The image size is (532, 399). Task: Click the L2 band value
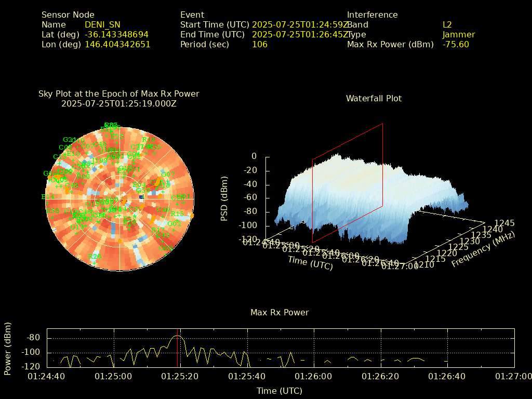pyautogui.click(x=447, y=24)
